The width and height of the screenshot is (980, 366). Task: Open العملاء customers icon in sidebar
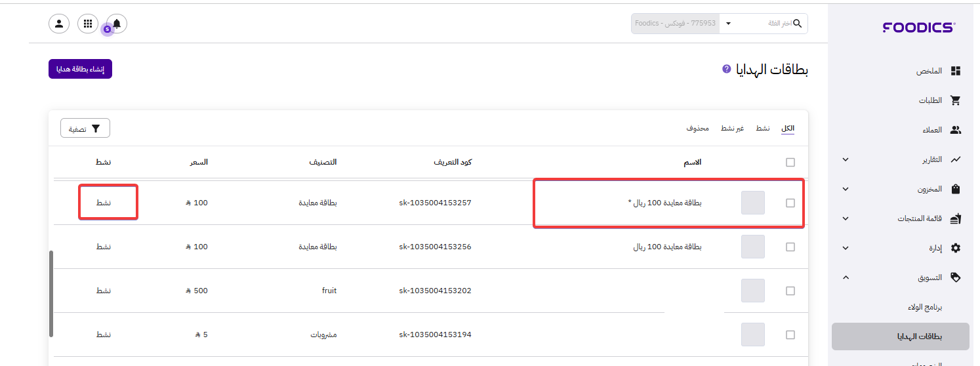[955, 130]
